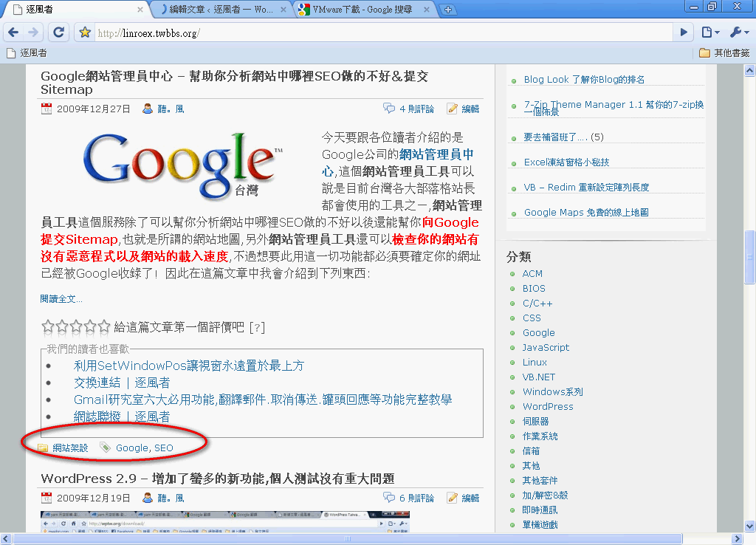Screen dimensions: 756x545
Task: Open the page menu icon
Action: (x=710, y=32)
